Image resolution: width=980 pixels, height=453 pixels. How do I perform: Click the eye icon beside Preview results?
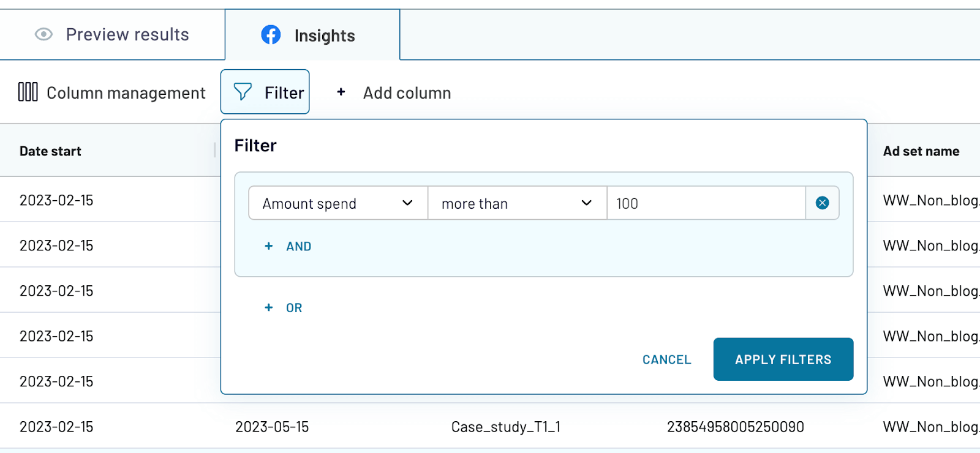pyautogui.click(x=43, y=34)
